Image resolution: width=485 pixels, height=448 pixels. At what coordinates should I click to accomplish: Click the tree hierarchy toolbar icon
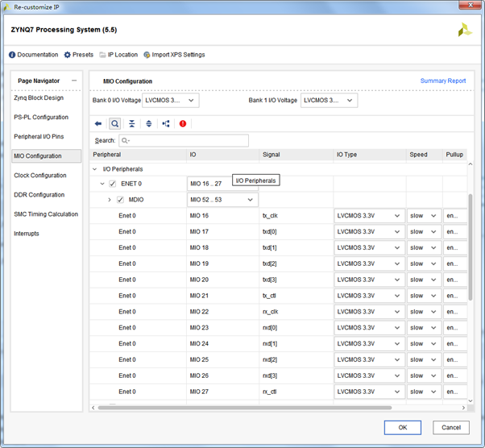pyautogui.click(x=166, y=123)
